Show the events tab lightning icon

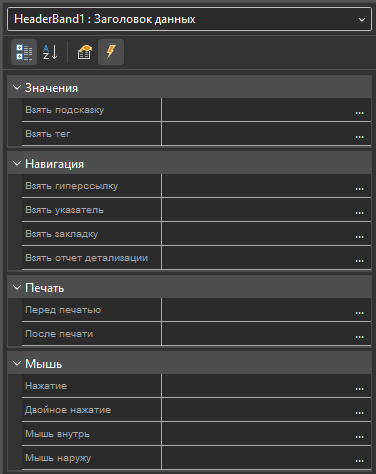tap(111, 52)
